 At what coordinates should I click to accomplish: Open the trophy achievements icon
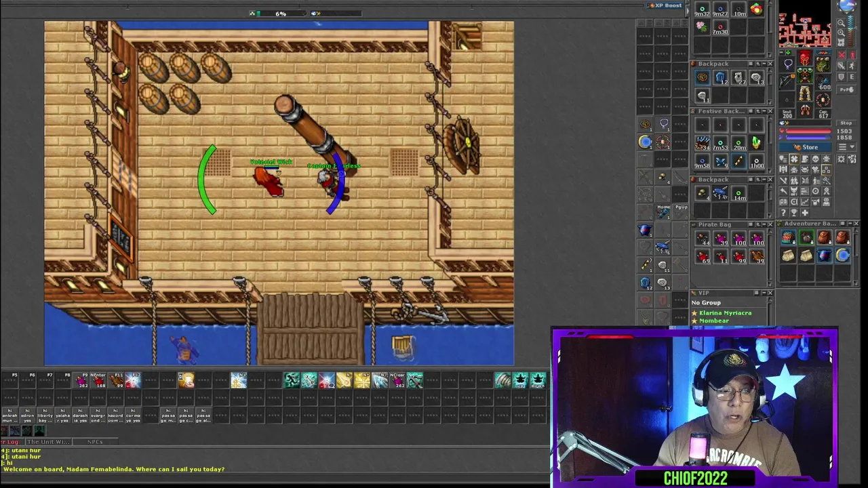pyautogui.click(x=794, y=213)
